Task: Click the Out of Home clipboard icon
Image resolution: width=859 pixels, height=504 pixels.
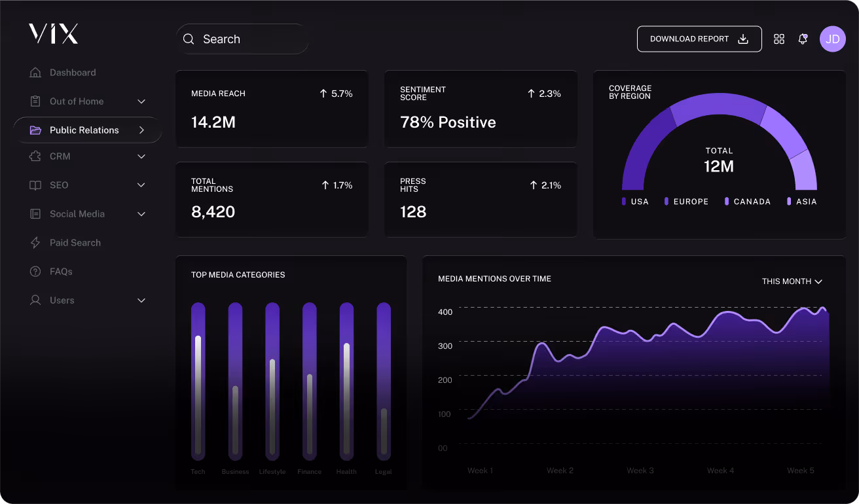Action: click(35, 101)
